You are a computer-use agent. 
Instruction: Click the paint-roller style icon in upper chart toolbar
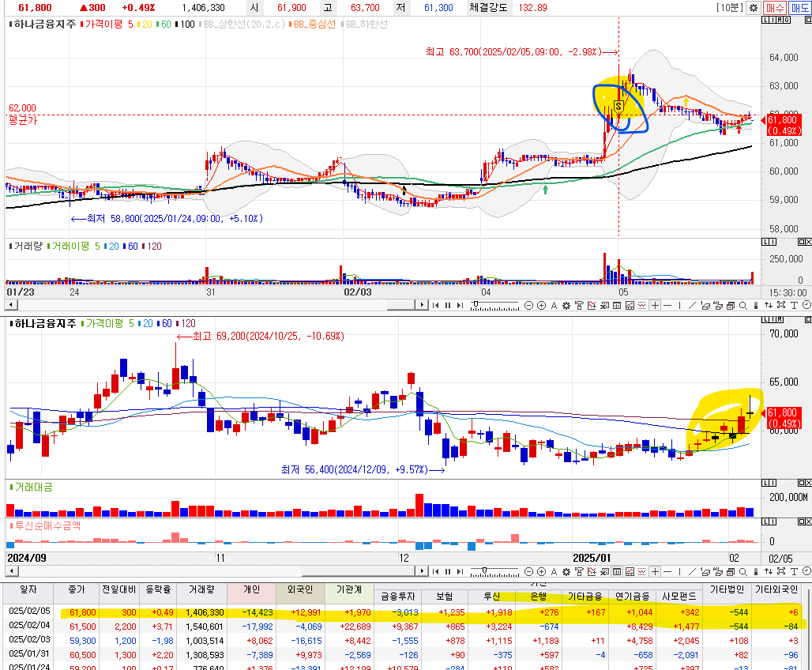tap(579, 306)
